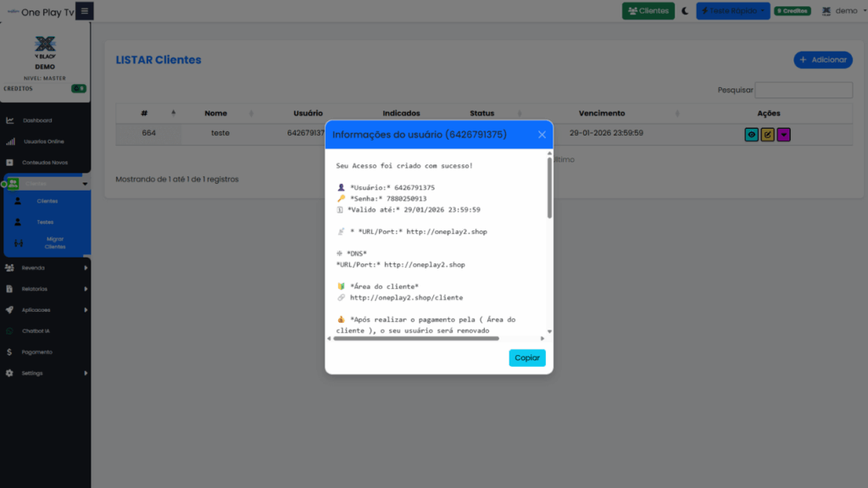Click the LISTAR Clientes heading
The height and width of the screenshot is (488, 868).
[159, 60]
